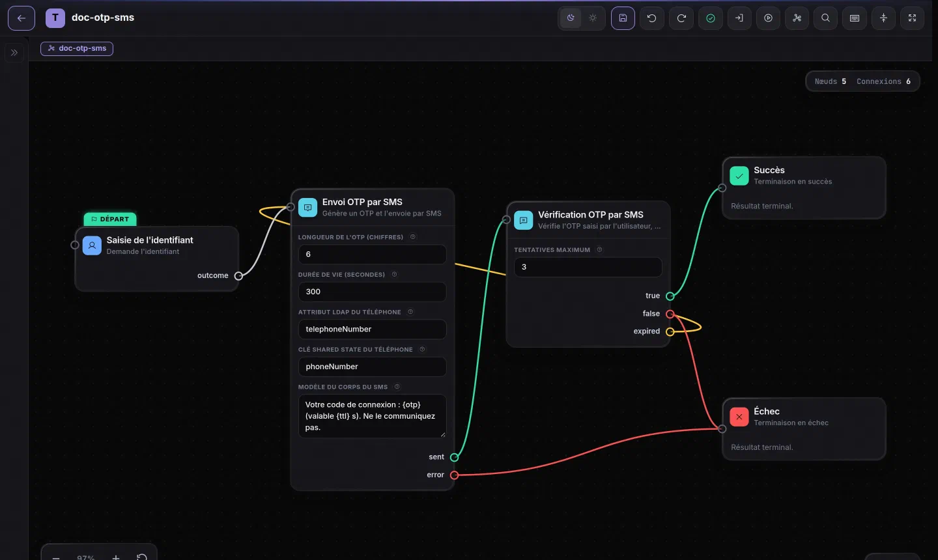Click the message icon on Envoi OTP par SMS

[x=307, y=208]
